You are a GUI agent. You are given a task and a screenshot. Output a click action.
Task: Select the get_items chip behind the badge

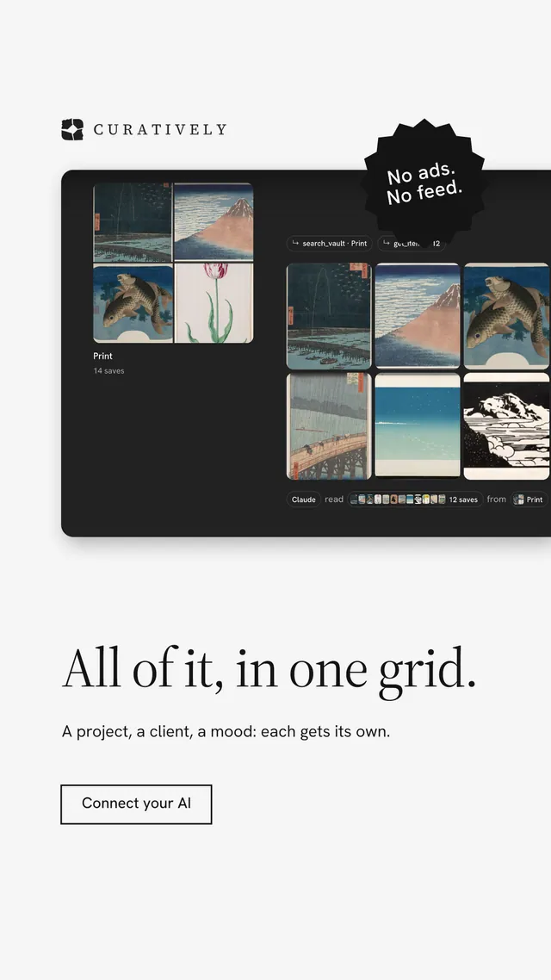pyautogui.click(x=411, y=243)
